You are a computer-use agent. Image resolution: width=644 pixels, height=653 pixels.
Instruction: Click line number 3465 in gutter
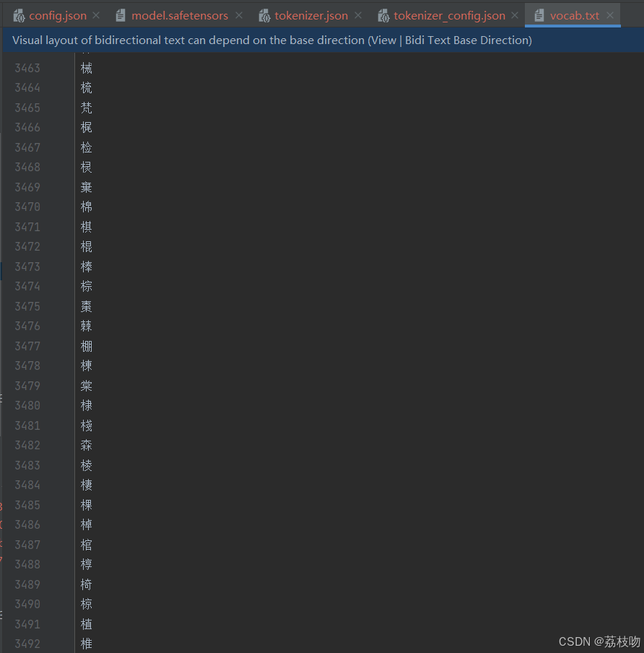point(27,108)
